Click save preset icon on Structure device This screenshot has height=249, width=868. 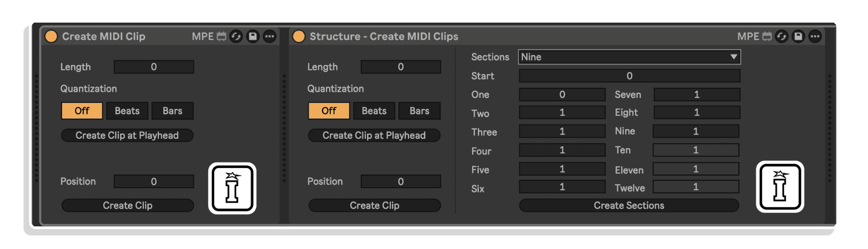click(x=798, y=36)
